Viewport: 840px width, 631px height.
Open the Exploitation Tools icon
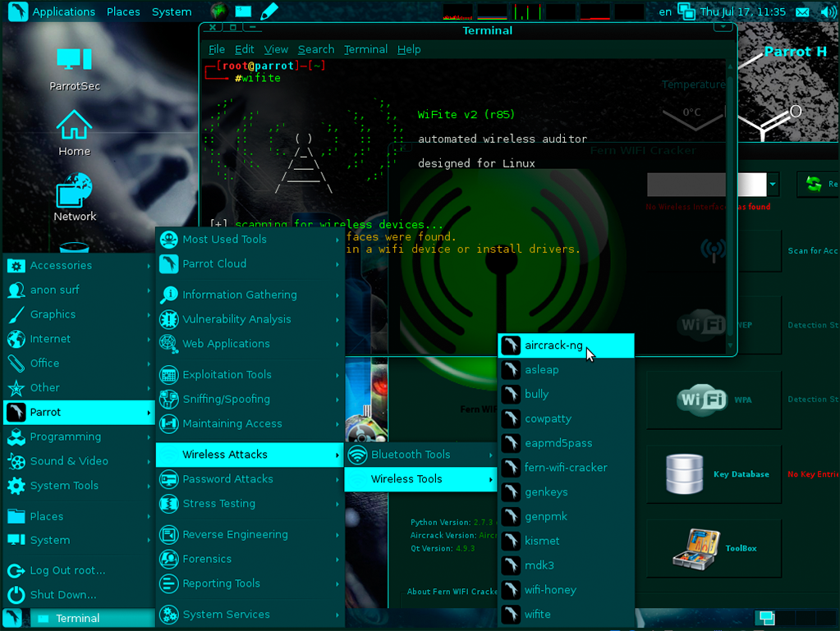coord(169,375)
